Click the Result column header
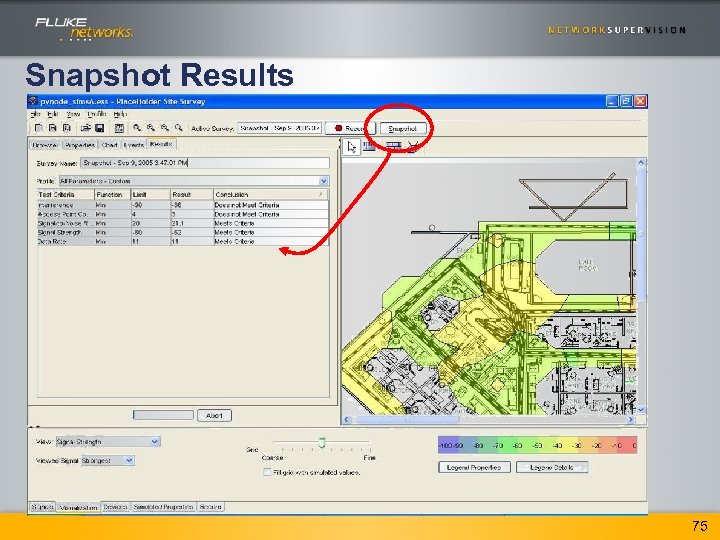 (192, 195)
